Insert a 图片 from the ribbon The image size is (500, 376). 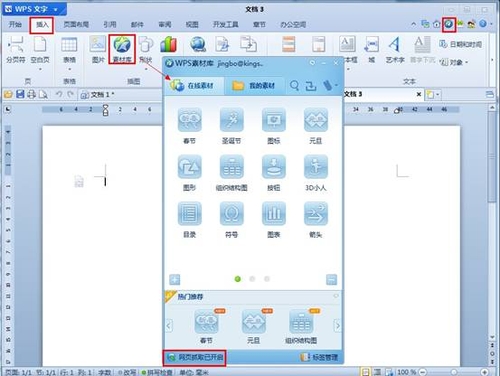tap(98, 49)
